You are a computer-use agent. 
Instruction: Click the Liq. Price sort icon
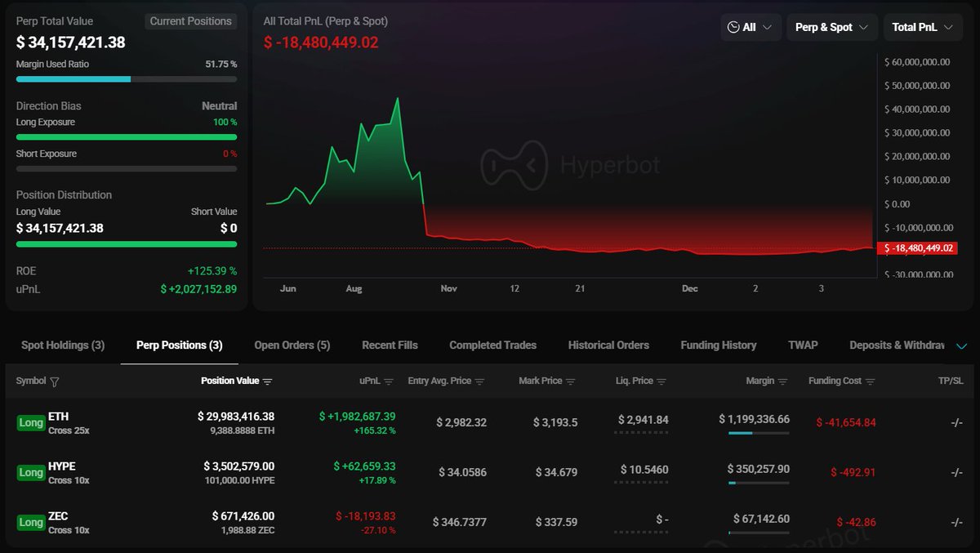pyautogui.click(x=661, y=381)
